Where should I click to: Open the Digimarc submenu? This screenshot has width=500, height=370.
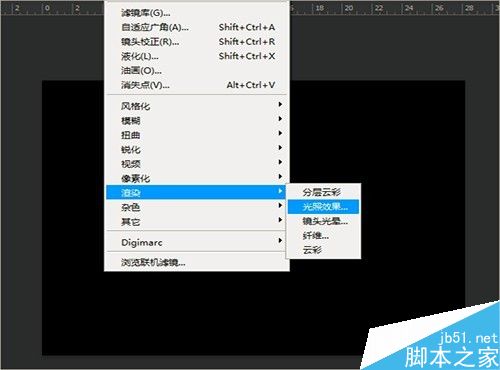pos(197,242)
